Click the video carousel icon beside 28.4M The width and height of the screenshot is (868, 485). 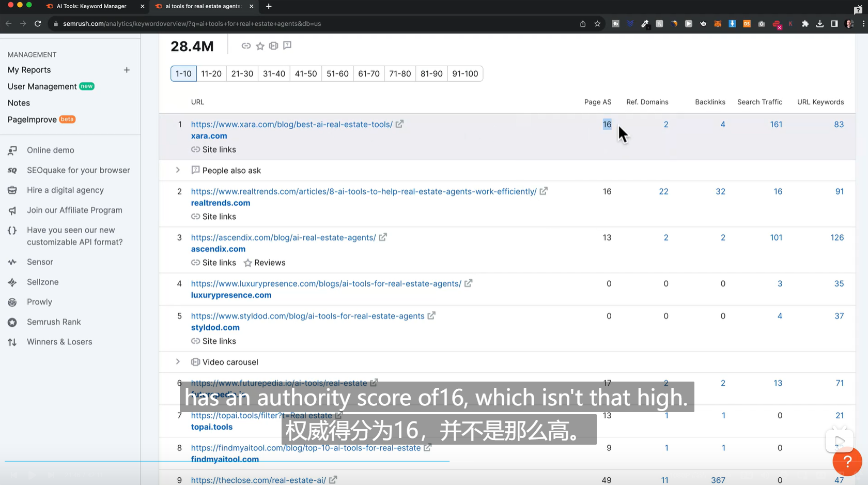273,46
